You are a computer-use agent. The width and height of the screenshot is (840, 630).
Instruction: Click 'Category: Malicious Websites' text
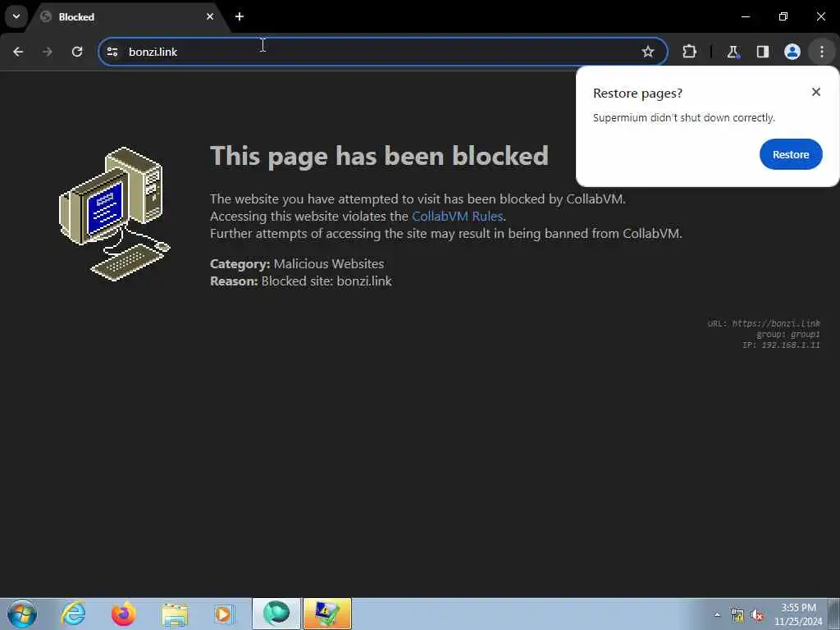(x=297, y=263)
